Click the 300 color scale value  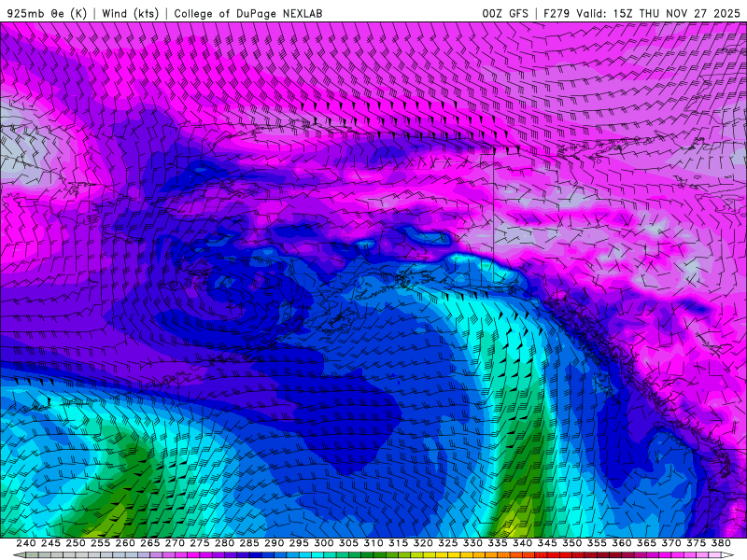(x=323, y=543)
